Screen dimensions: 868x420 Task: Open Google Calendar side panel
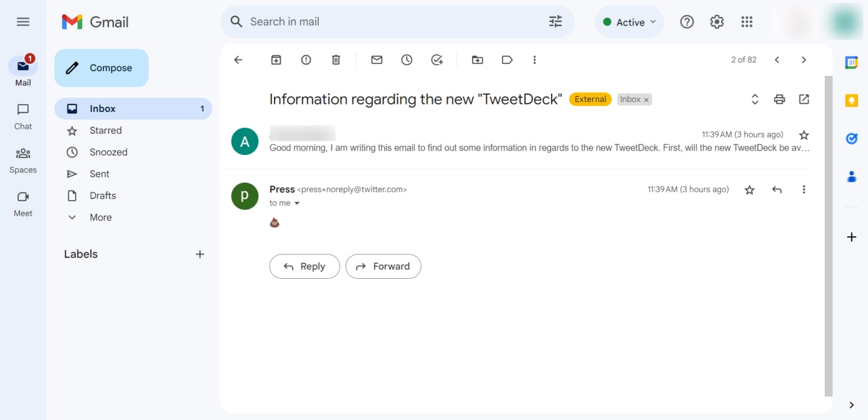tap(852, 62)
